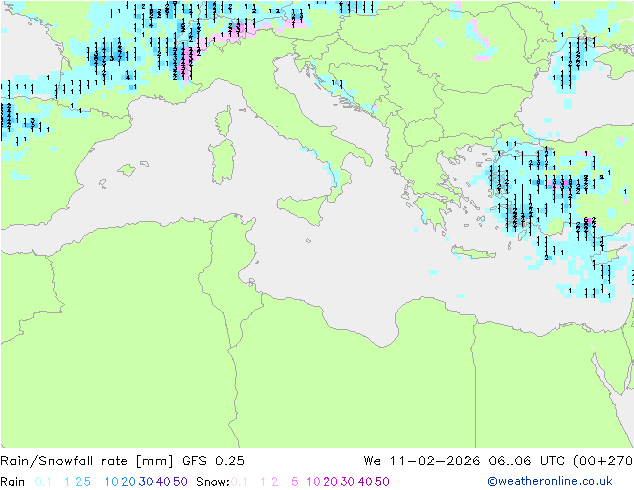Click the rain legend value 0.1

click(43, 482)
